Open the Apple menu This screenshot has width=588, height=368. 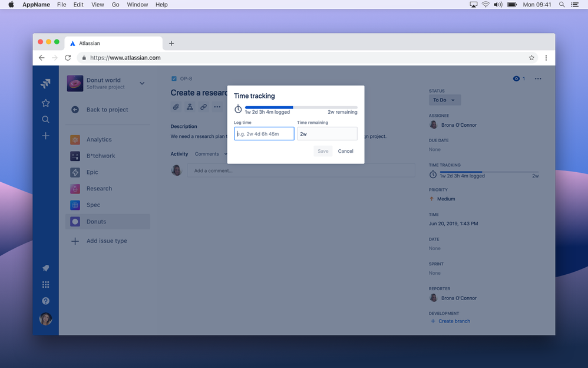11,5
